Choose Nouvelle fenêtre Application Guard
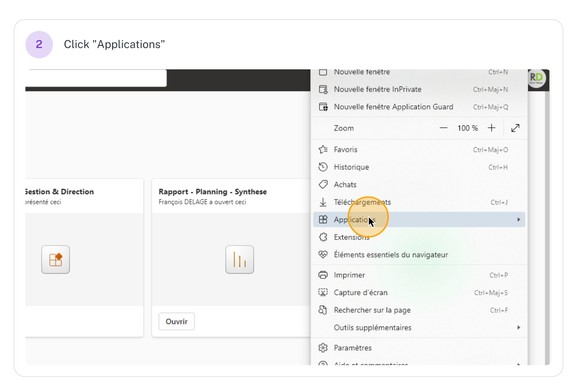 point(393,107)
